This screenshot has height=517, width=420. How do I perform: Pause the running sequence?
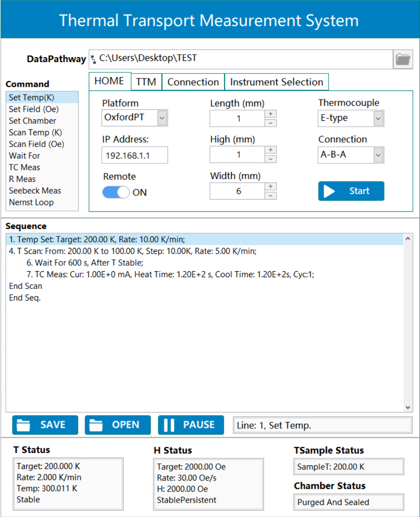coord(191,425)
